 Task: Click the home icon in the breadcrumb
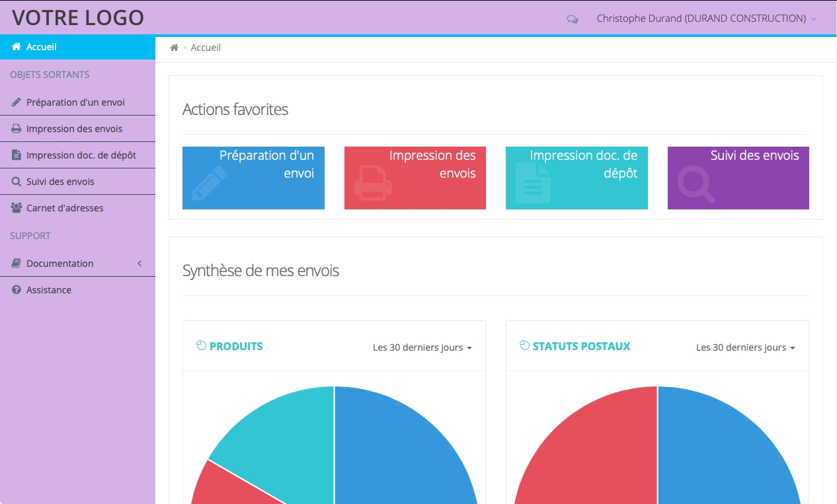tap(174, 48)
